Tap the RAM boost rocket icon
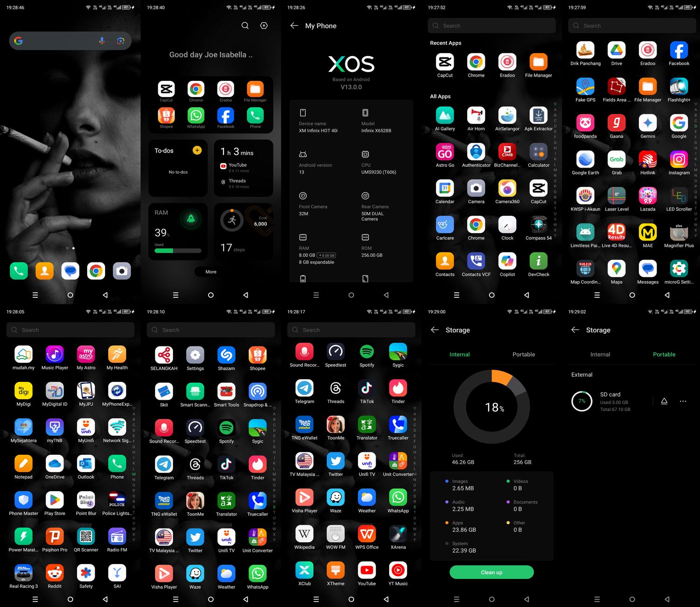This screenshot has width=700, height=607. point(190,219)
